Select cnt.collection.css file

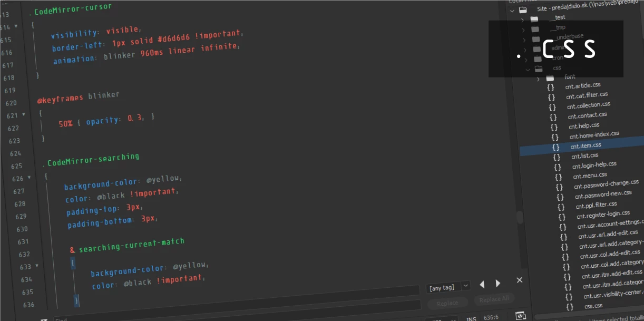pos(589,105)
